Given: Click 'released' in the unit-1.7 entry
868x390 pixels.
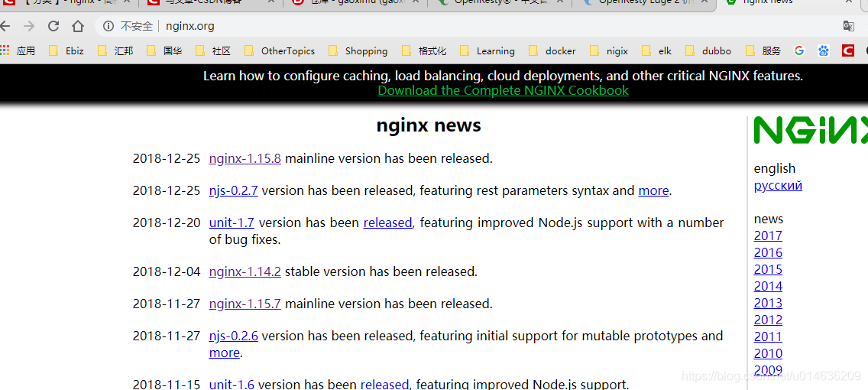Looking at the screenshot, I should coord(387,223).
